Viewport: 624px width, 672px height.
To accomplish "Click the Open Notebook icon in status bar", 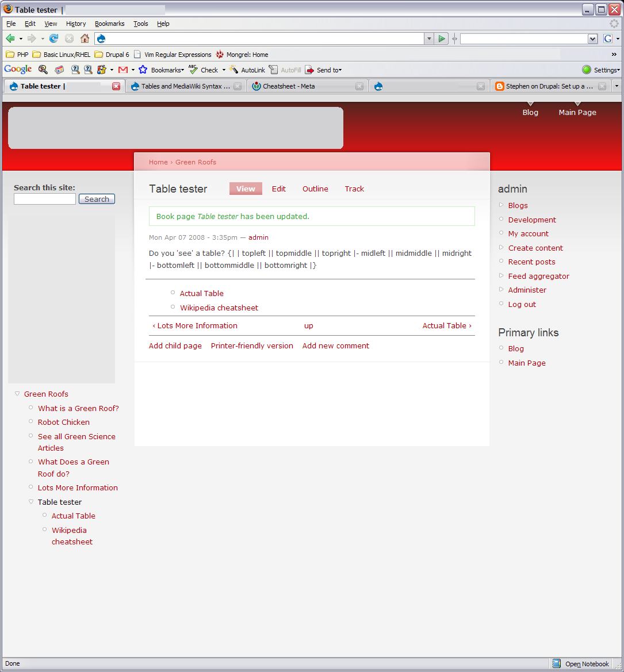I will pyautogui.click(x=557, y=663).
